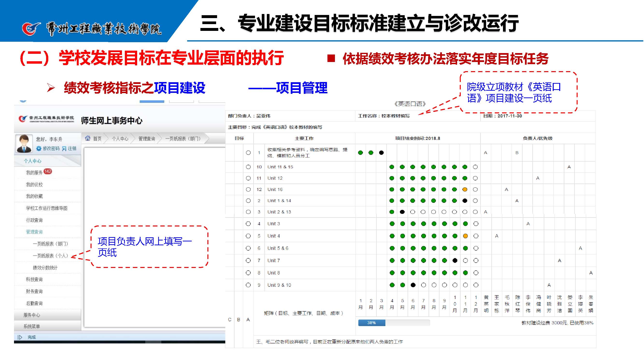Select the radio button for Unit 3

click(248, 224)
